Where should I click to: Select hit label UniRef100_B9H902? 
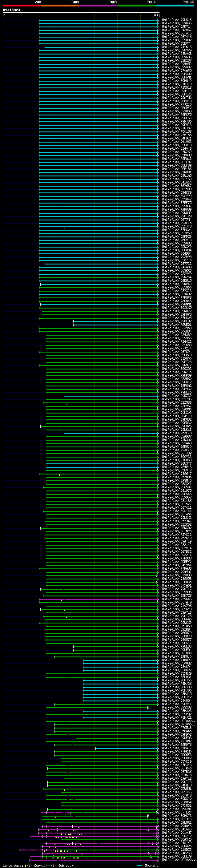(177, 734)
